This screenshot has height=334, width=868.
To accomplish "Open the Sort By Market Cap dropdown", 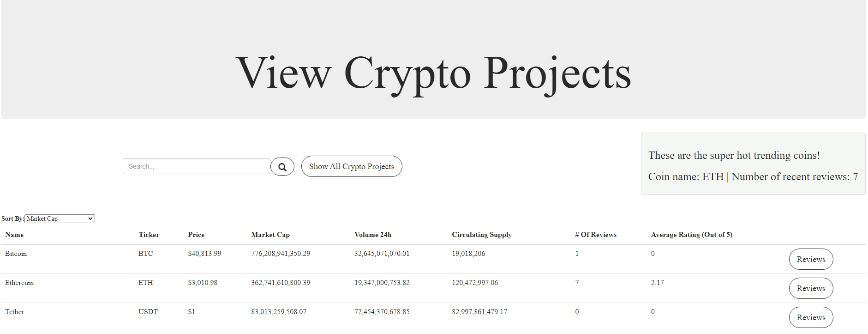I will click(x=60, y=219).
